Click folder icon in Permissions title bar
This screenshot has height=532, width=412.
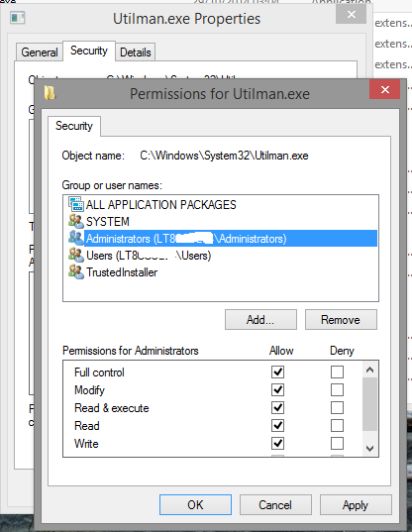click(x=50, y=92)
